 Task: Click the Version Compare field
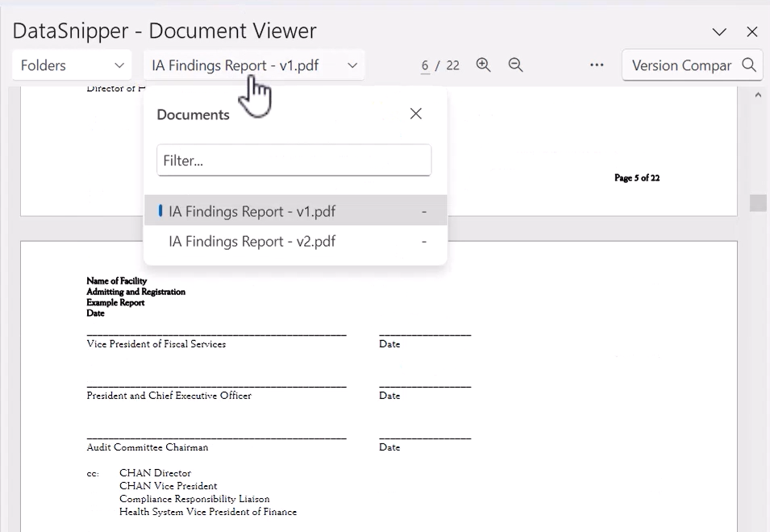(681, 65)
